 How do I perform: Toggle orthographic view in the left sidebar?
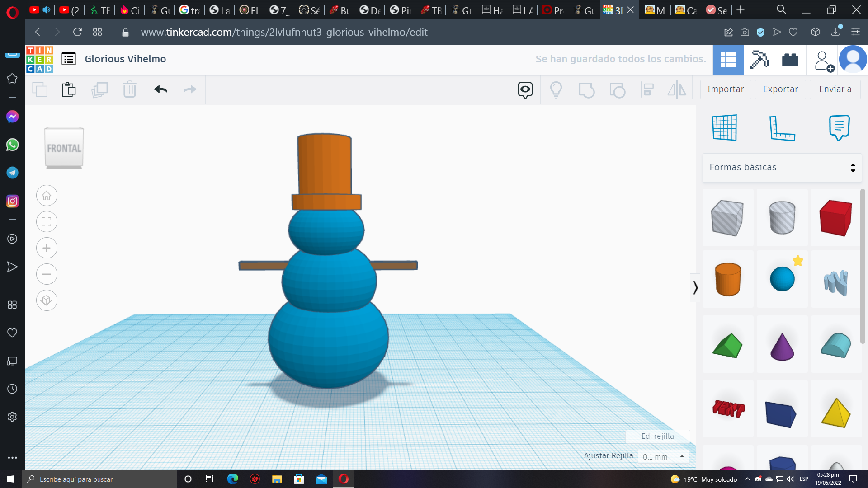(x=47, y=300)
